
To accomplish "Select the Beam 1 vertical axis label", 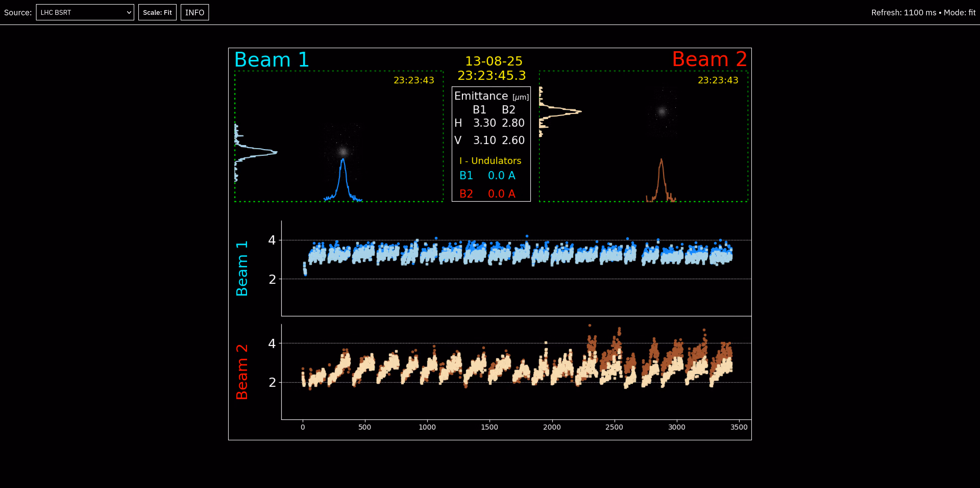I will pyautogui.click(x=242, y=268).
